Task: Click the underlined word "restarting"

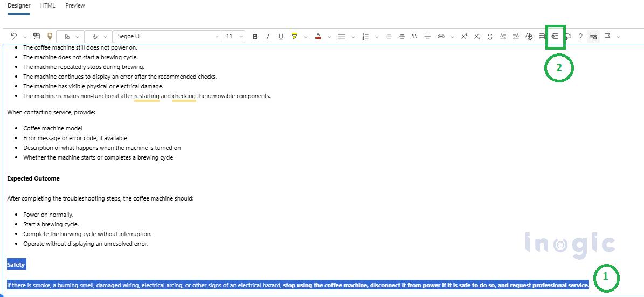Action: coord(147,96)
